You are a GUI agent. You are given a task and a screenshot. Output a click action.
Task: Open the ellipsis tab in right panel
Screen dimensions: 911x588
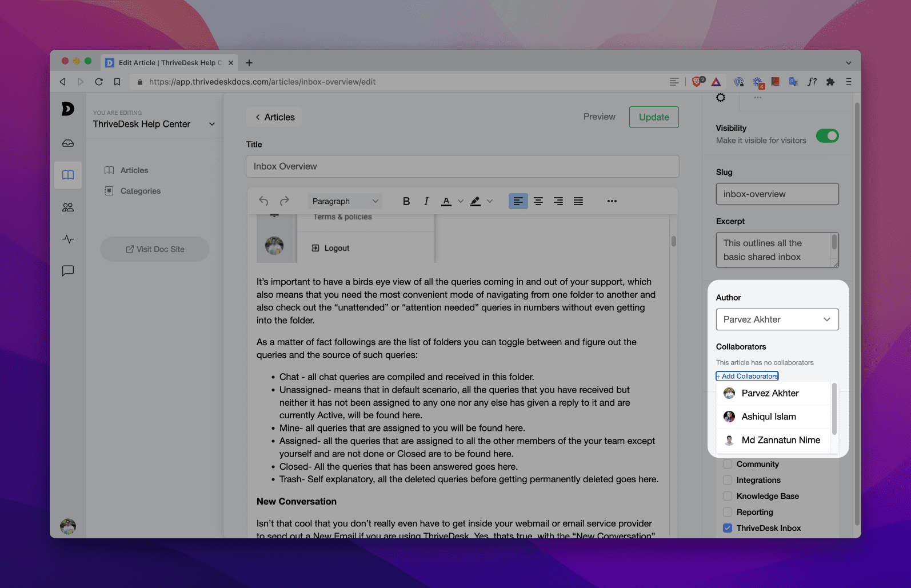coord(758,98)
